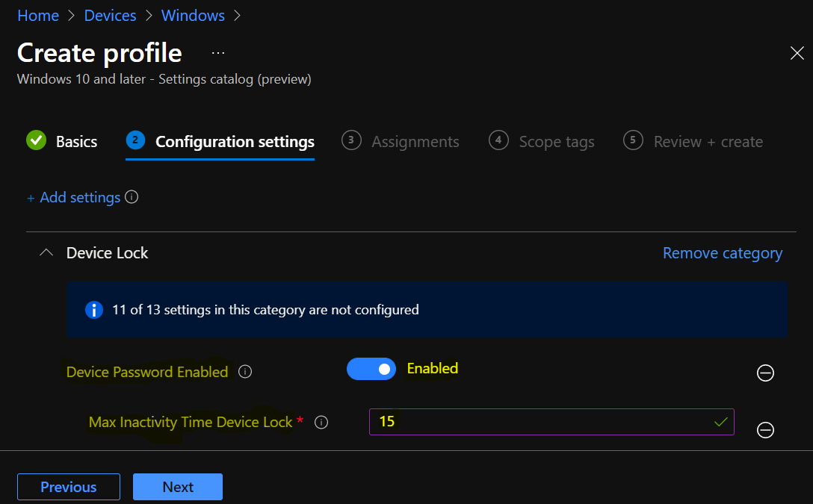Click the Max Inactivity Time Device Lock label
Viewport: 813px width, 504px height.
[191, 422]
